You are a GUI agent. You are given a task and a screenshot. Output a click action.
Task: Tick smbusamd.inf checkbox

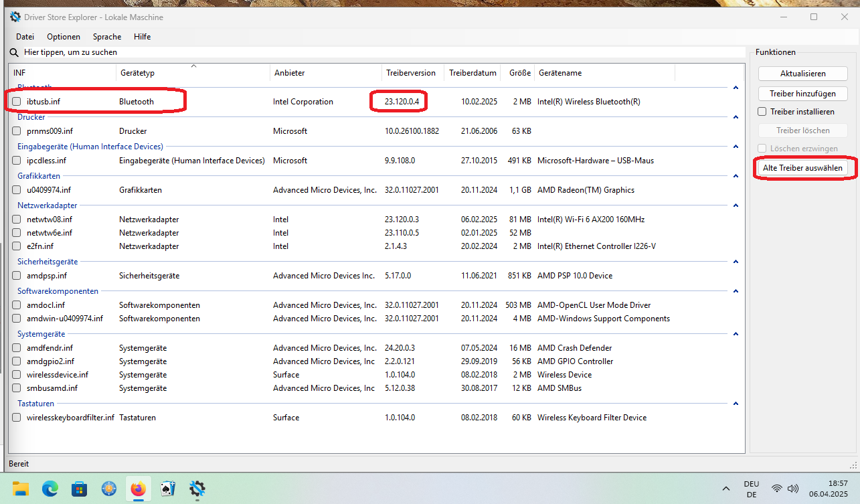[17, 388]
